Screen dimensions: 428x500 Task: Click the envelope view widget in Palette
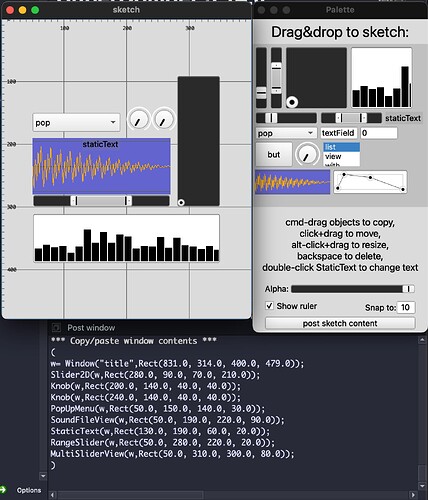click(370, 182)
